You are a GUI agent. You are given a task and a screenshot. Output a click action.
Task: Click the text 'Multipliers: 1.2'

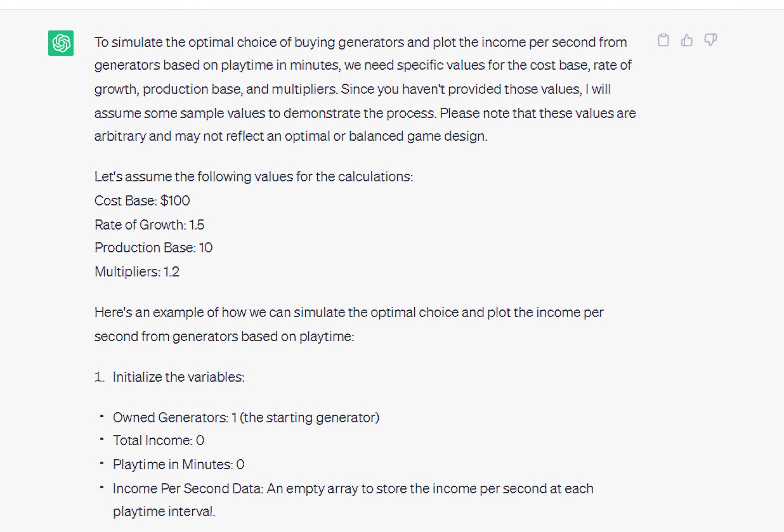136,271
